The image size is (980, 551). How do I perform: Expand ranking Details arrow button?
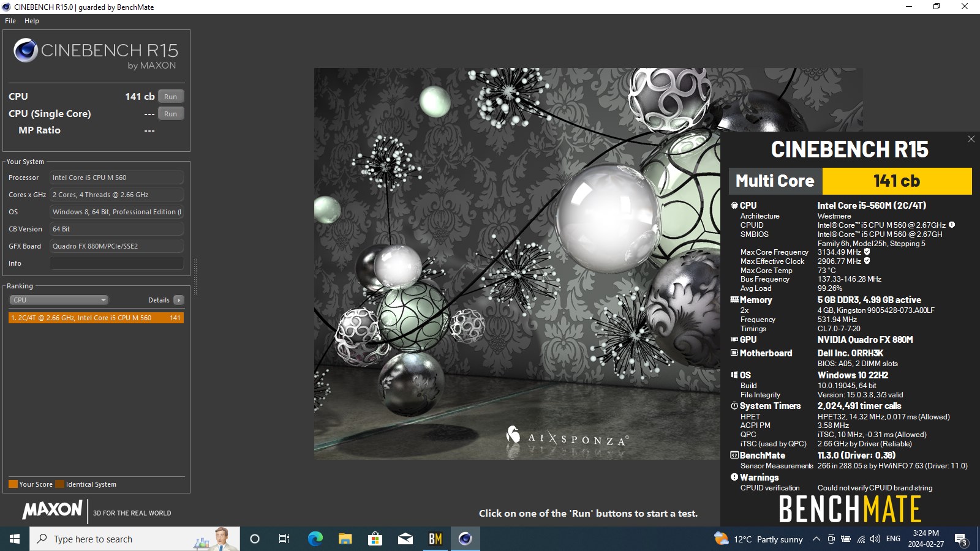pos(179,300)
